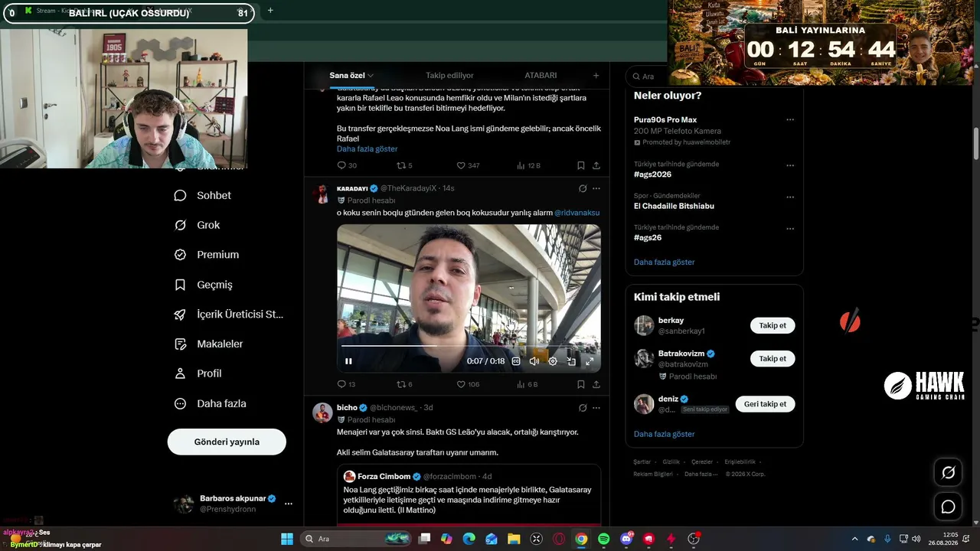The image size is (980, 551).
Task: Show more trends under Neler oluyor
Action: click(x=664, y=262)
